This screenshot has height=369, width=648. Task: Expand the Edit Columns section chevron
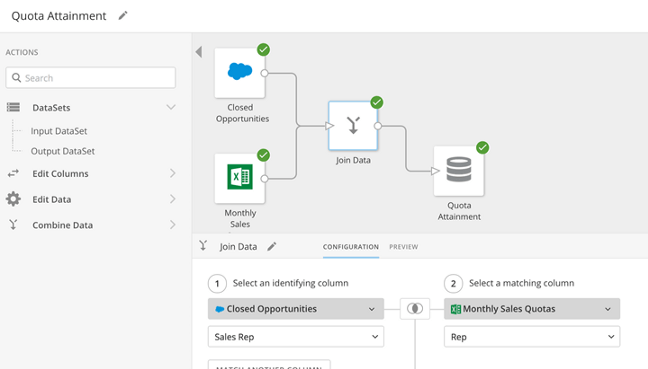(173, 173)
